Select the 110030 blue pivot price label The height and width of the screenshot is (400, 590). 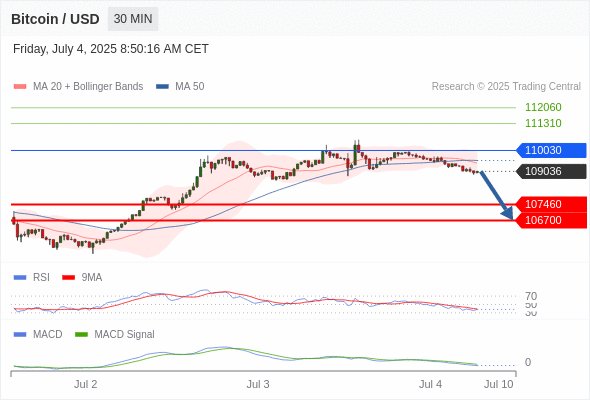(x=551, y=150)
